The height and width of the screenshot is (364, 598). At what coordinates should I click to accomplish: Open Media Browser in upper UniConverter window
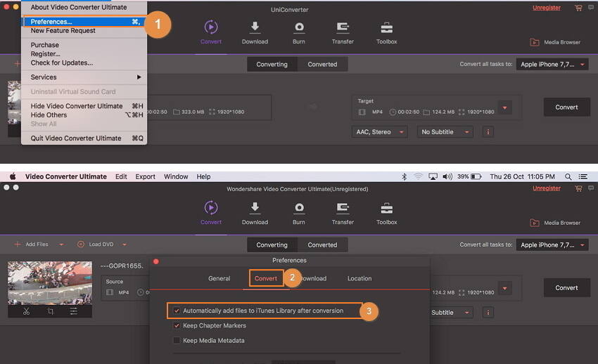pos(555,42)
